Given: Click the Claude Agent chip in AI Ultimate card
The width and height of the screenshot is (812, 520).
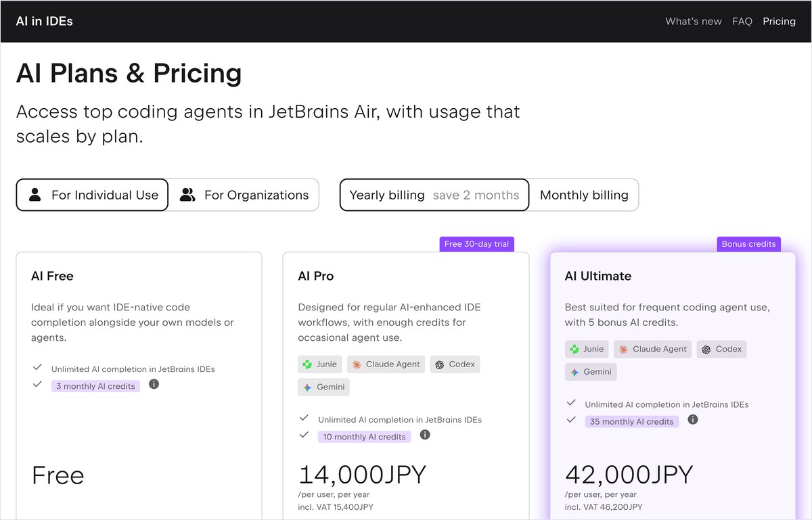Looking at the screenshot, I should tap(653, 349).
